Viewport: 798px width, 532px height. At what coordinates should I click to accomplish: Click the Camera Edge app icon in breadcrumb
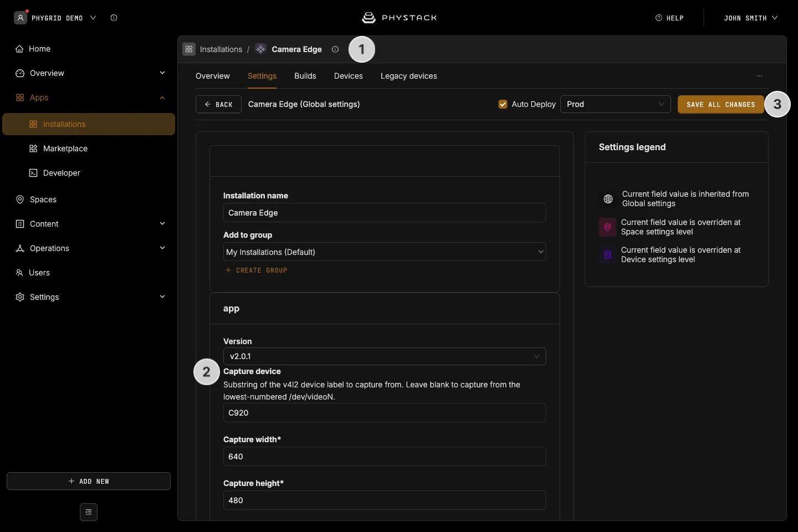[x=260, y=49]
